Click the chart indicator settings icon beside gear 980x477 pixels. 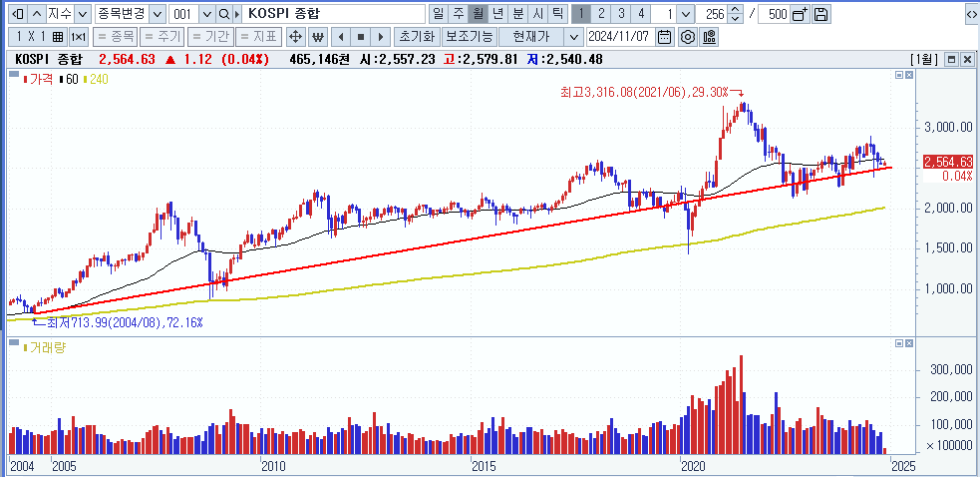(709, 37)
